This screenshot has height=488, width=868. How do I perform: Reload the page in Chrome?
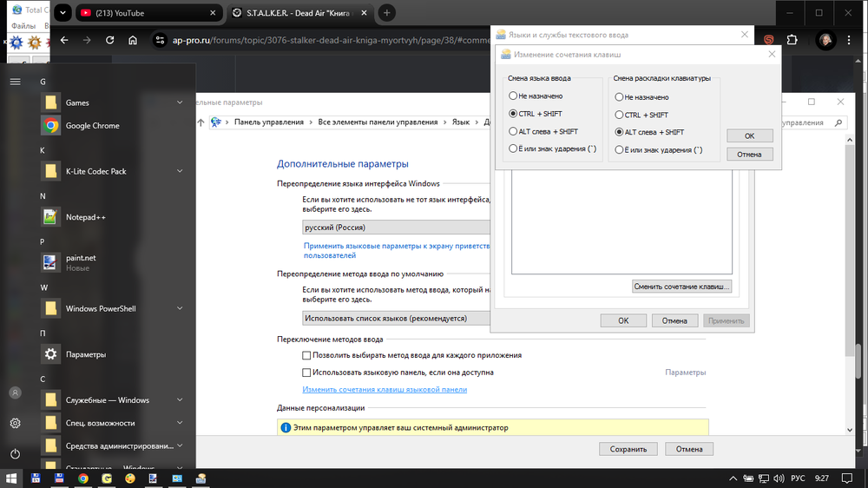click(x=109, y=40)
